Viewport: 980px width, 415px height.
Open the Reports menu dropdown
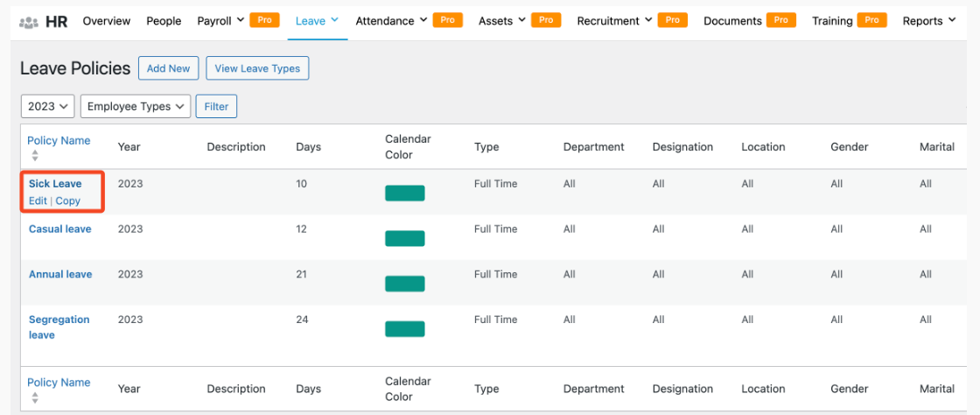(928, 21)
